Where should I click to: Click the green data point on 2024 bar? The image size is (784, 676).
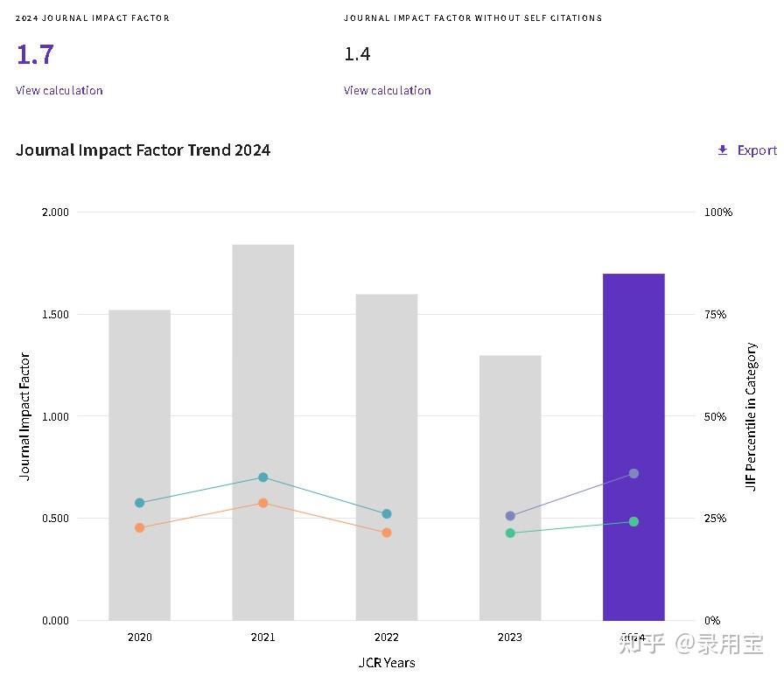click(633, 521)
